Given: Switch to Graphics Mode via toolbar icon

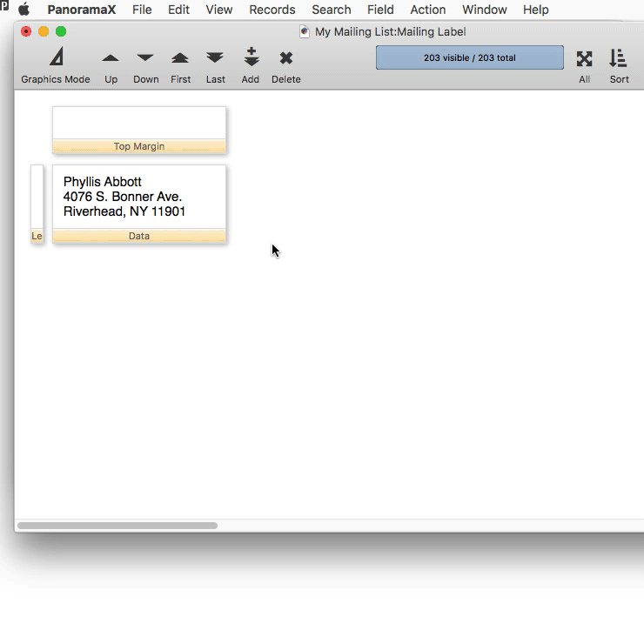Looking at the screenshot, I should point(57,57).
